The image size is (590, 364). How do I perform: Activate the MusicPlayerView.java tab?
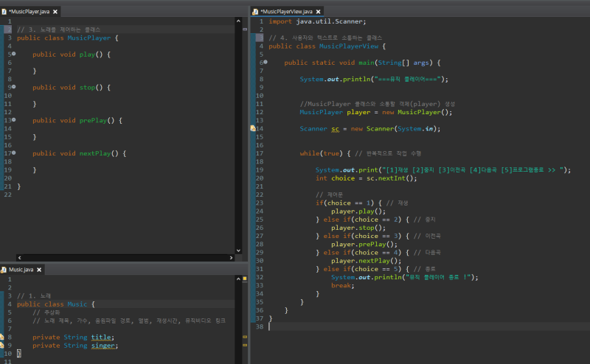pos(288,13)
